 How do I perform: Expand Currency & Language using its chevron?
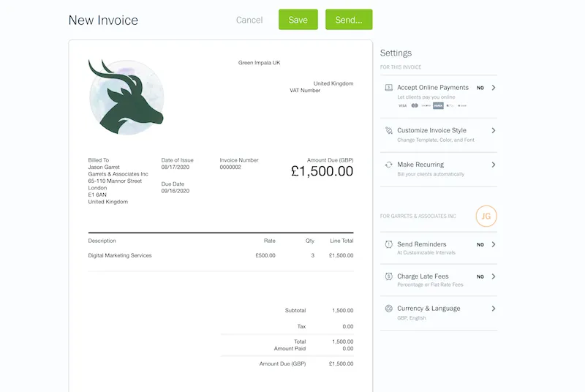(494, 309)
